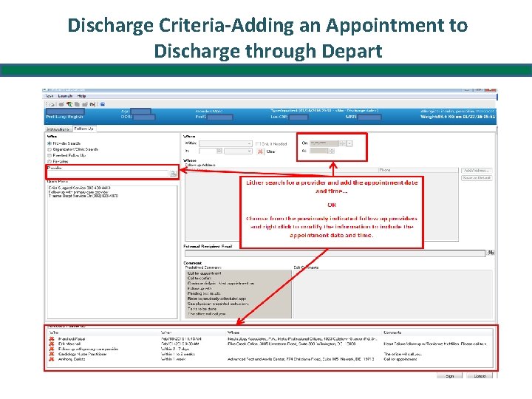Click the first toolbar icon
Screen dimensions: 532x399
(x=52, y=104)
